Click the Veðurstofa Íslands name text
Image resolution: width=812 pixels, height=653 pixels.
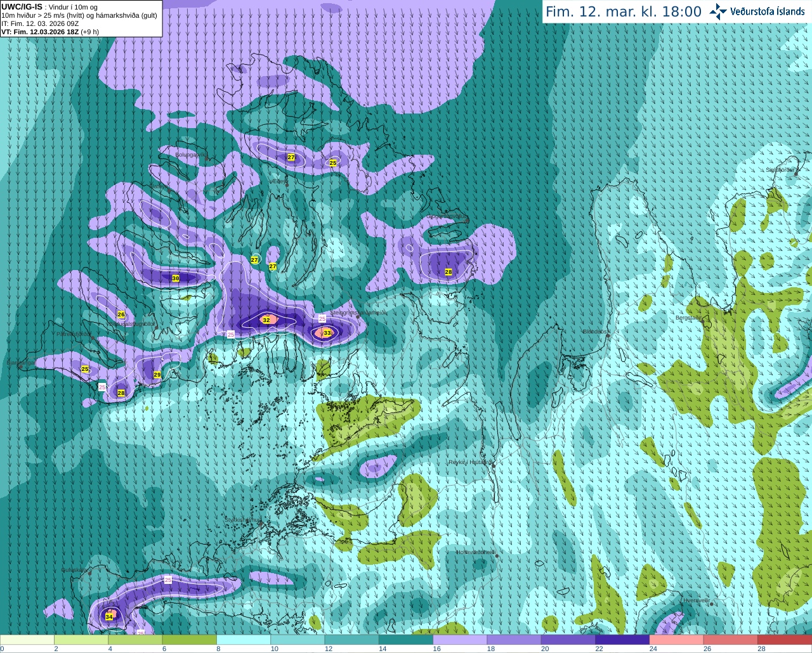768,11
